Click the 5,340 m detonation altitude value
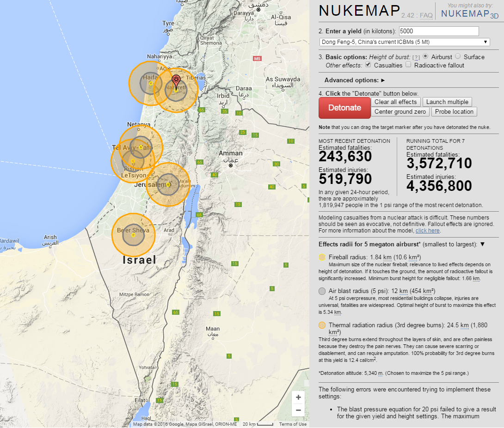 coord(373,373)
